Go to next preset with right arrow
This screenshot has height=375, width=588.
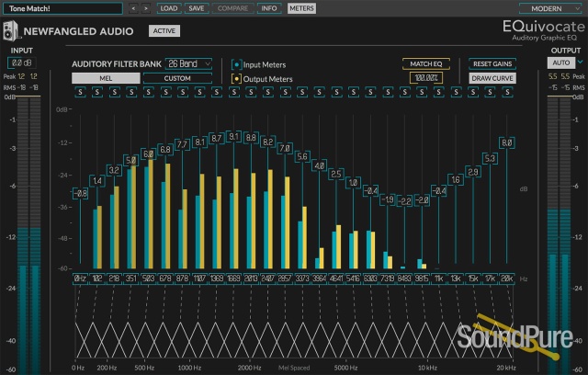click(x=146, y=7)
